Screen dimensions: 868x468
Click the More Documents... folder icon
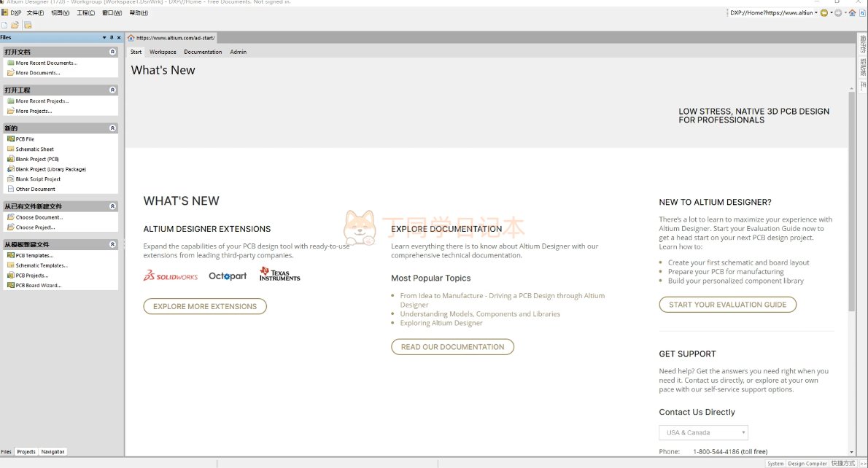click(x=10, y=72)
